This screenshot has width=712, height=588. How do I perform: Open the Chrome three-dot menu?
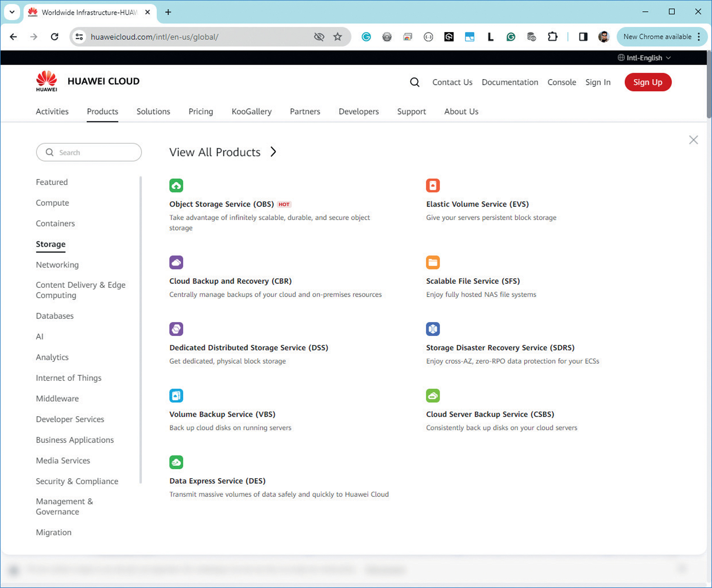pos(699,37)
